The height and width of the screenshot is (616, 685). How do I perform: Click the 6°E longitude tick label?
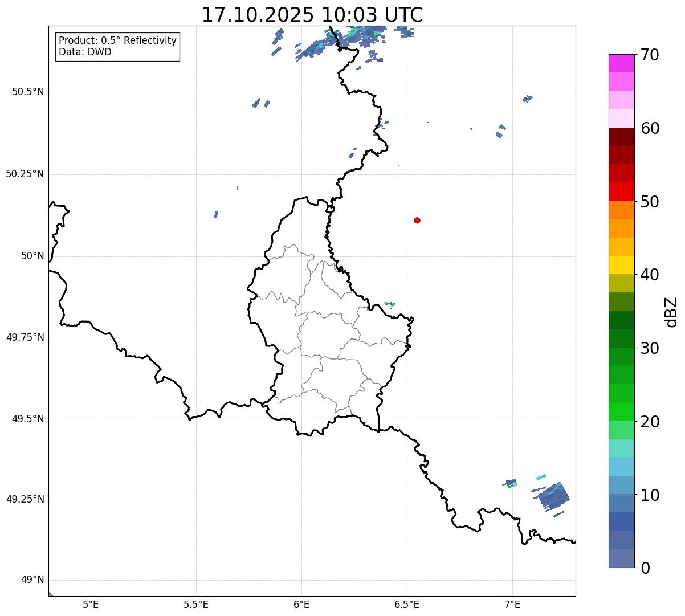pos(301,604)
